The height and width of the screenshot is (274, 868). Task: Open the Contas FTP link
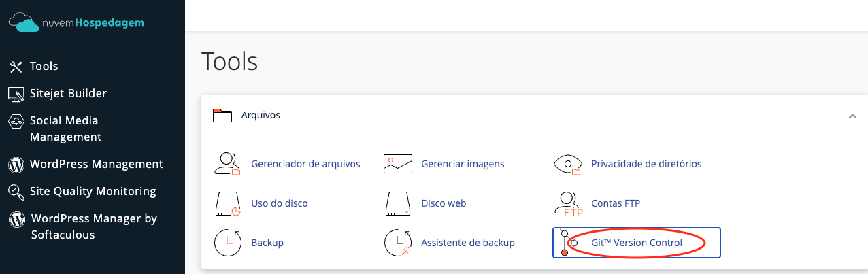pyautogui.click(x=616, y=203)
